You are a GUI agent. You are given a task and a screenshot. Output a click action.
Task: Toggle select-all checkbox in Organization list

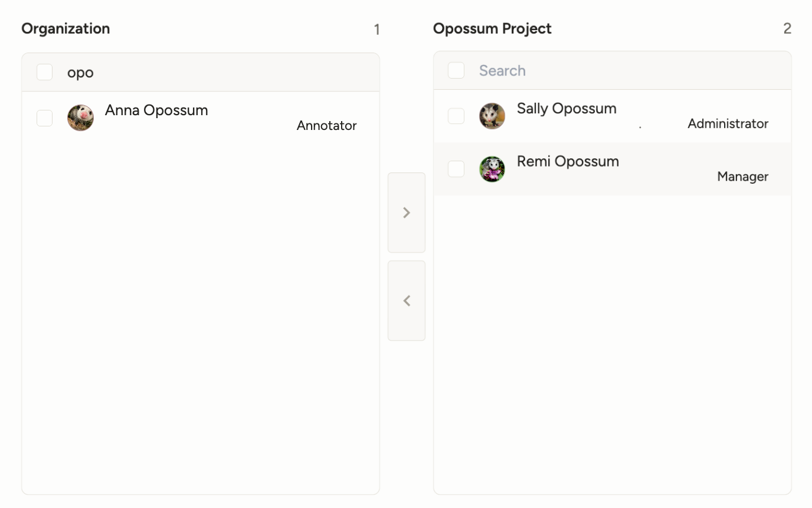(45, 72)
